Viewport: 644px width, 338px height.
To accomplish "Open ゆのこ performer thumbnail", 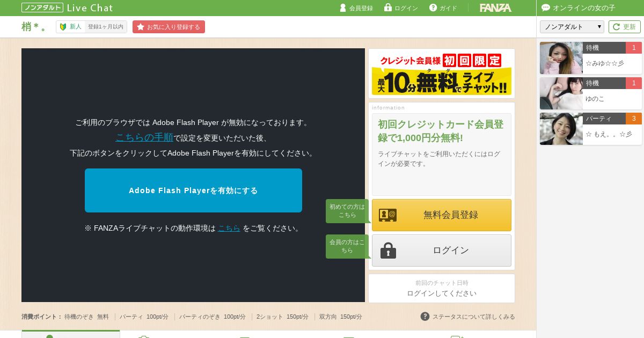I will [x=561, y=93].
